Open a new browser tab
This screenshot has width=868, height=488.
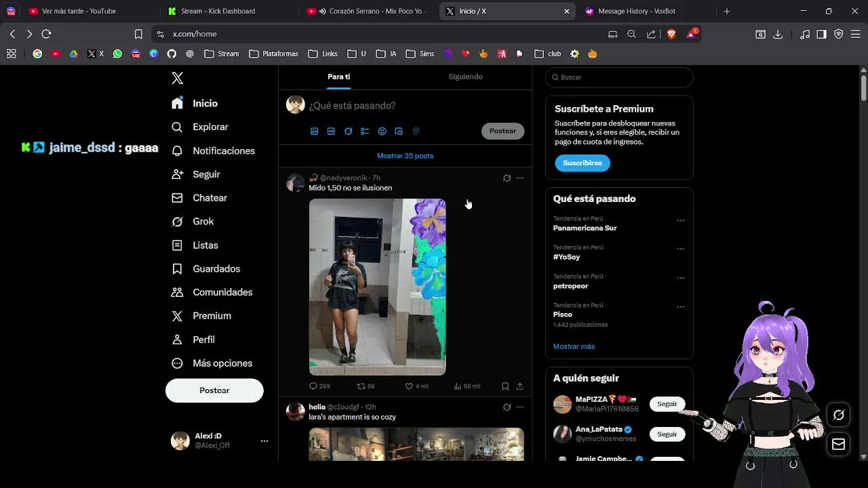point(727,11)
